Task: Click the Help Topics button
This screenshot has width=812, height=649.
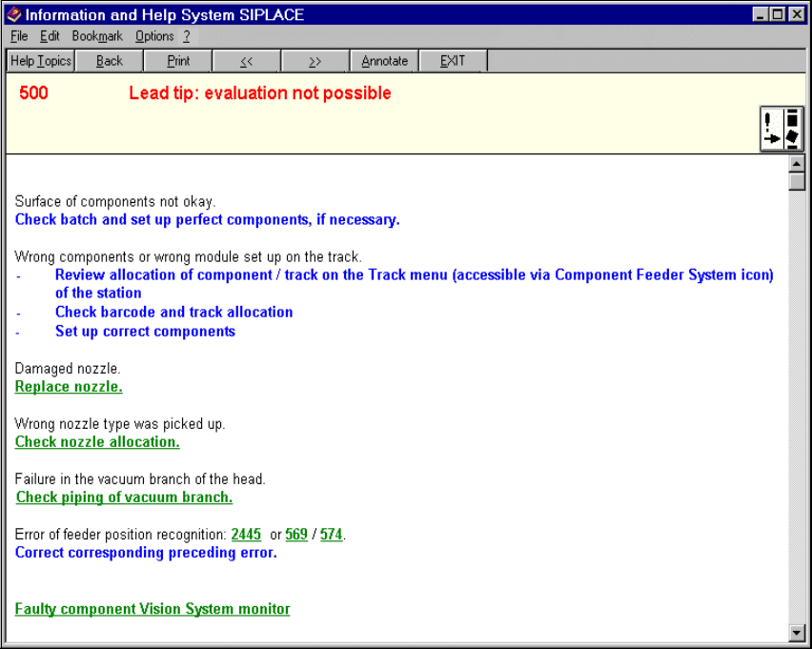Action: 41,61
